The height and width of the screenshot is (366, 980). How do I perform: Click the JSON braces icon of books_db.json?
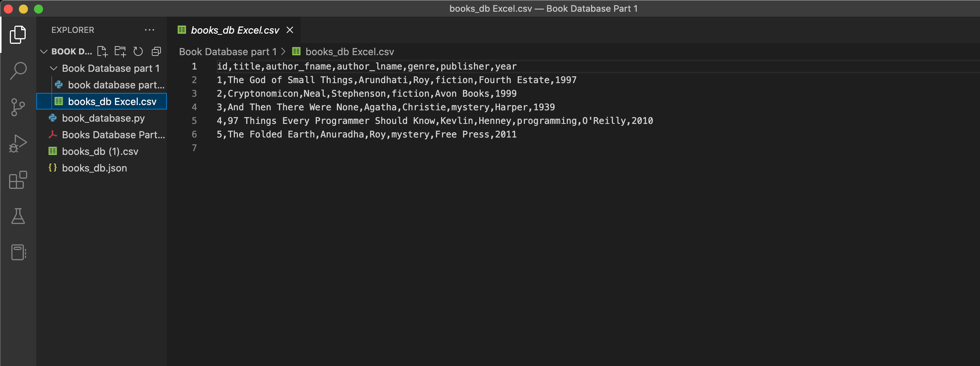tap(52, 168)
